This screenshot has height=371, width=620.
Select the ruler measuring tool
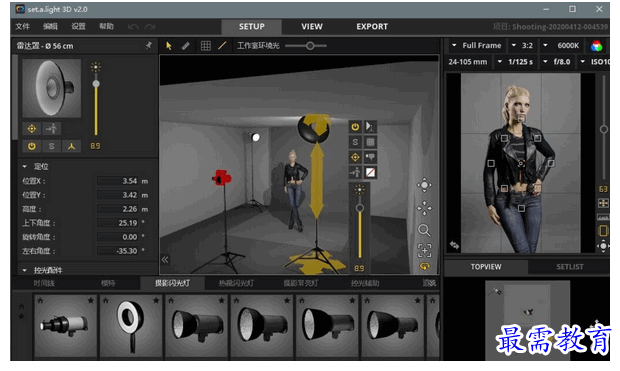point(185,46)
